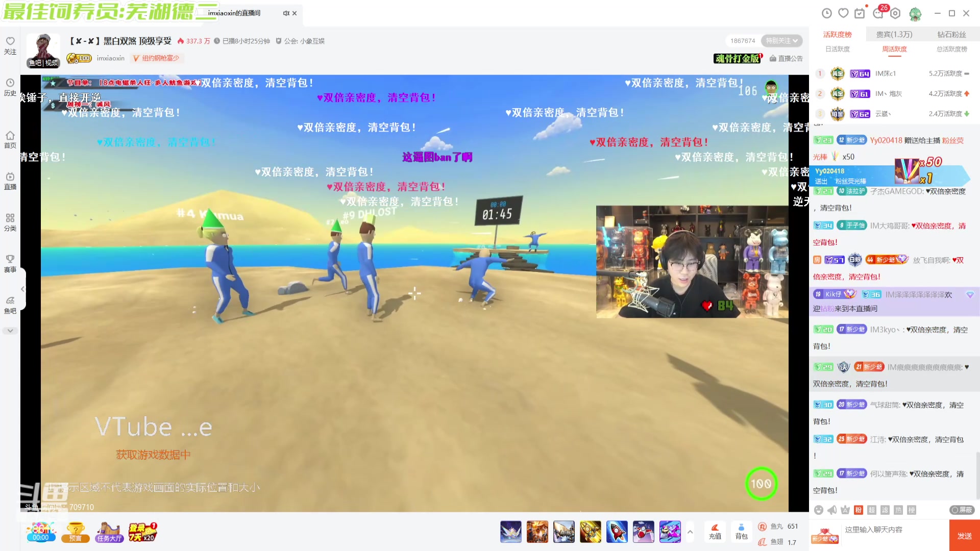This screenshot has width=980, height=551.
Task: Open emoji picker in chat toolbar
Action: coord(819,510)
